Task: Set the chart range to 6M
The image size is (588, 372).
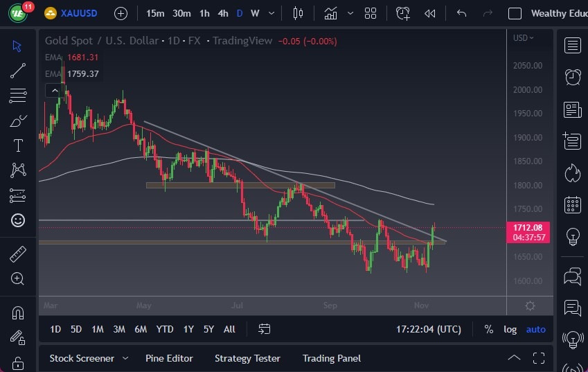Action: 141,329
